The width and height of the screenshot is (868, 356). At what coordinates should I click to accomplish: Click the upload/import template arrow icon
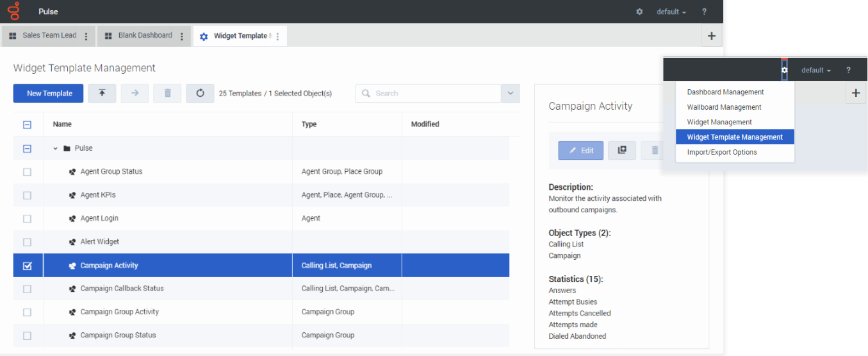coord(102,93)
